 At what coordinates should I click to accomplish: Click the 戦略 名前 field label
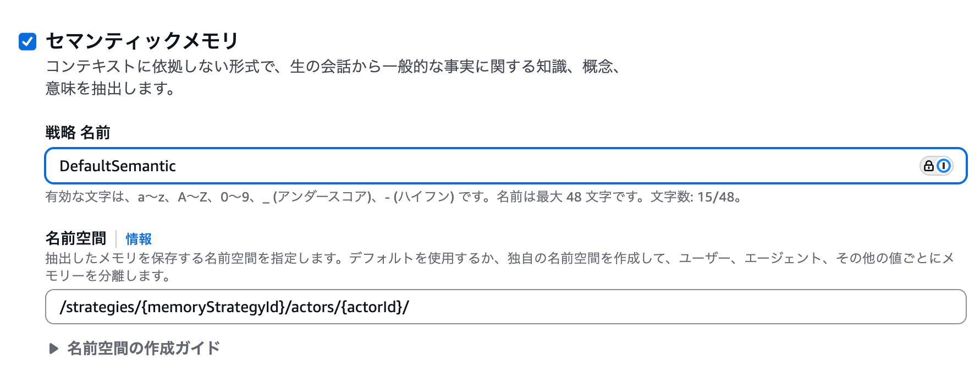pos(78,133)
